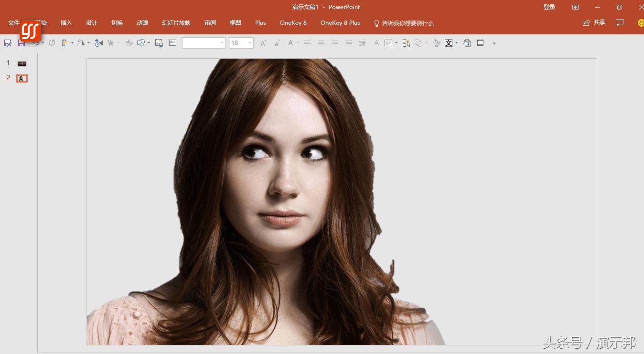
Task: Insert a text box via toolbar icon
Action: click(173, 43)
